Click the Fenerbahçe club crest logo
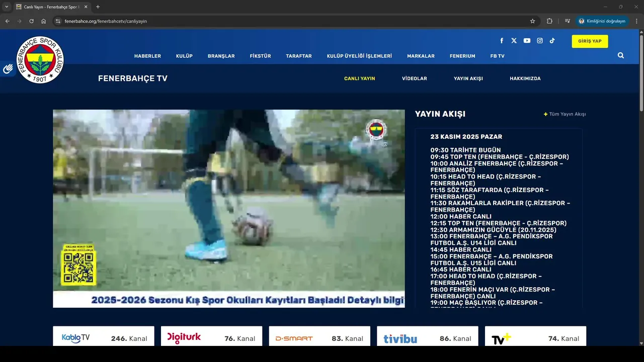 click(x=40, y=59)
